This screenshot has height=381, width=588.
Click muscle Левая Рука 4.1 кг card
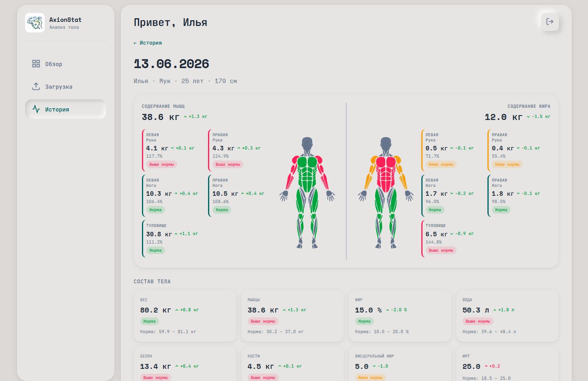[173, 150]
